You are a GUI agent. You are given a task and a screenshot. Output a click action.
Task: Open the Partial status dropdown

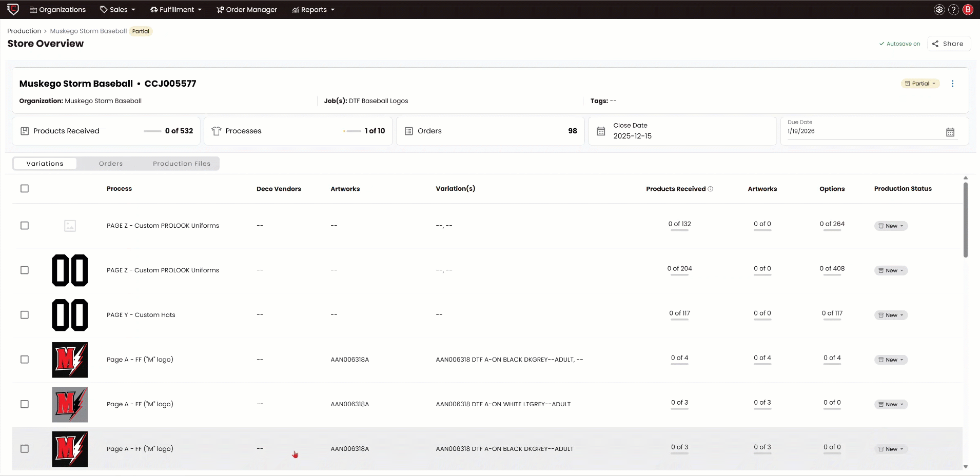coord(919,83)
